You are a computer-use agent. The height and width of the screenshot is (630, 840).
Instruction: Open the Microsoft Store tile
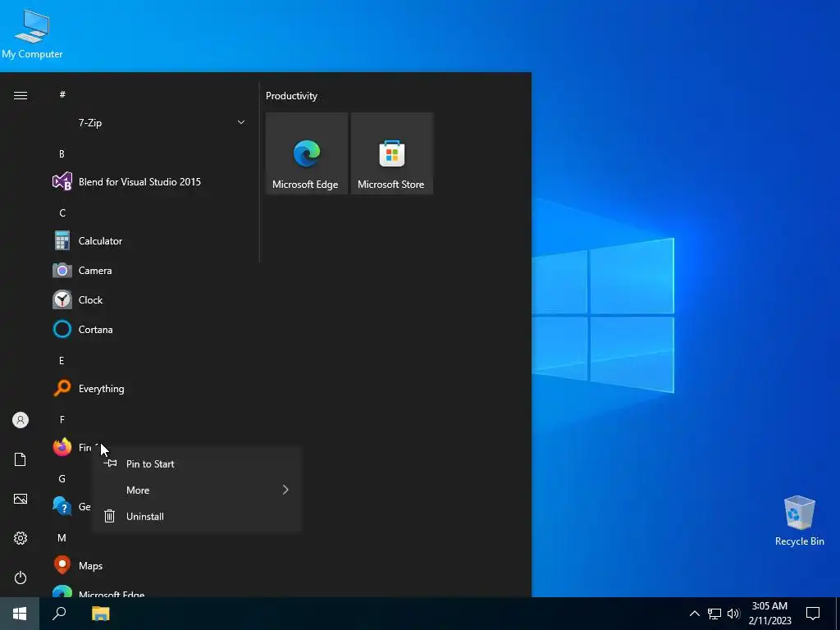[391, 153]
